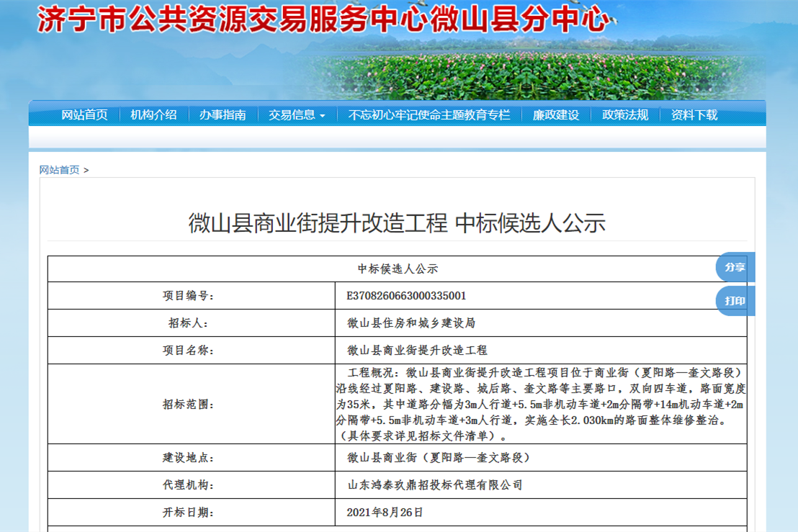Go to 网站首页 in the navigation bar
The image size is (798, 532).
point(84,115)
